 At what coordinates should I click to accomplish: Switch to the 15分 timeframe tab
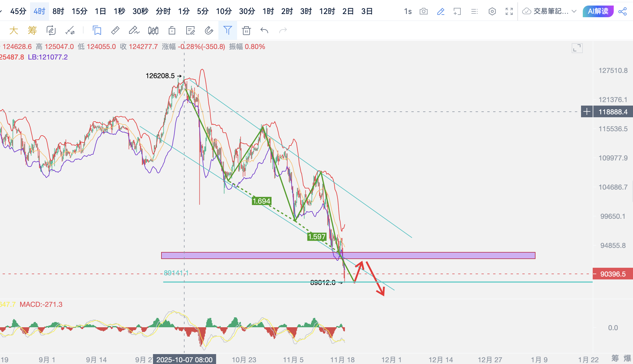[x=79, y=11]
